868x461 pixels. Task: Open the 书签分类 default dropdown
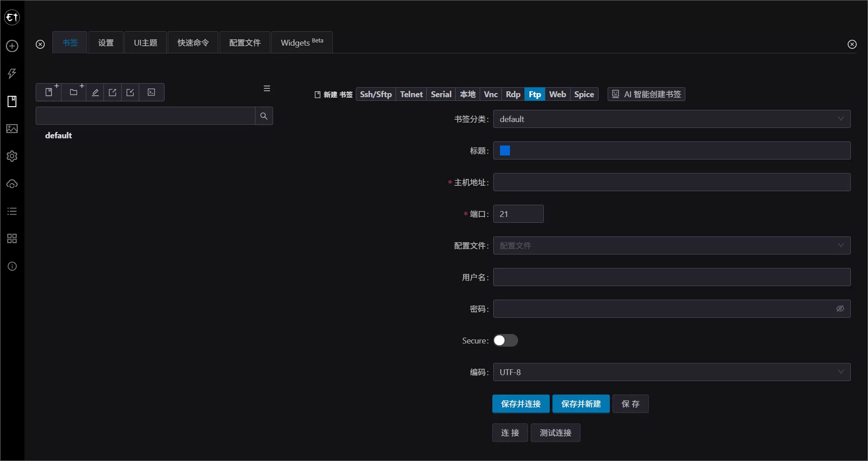coord(672,119)
